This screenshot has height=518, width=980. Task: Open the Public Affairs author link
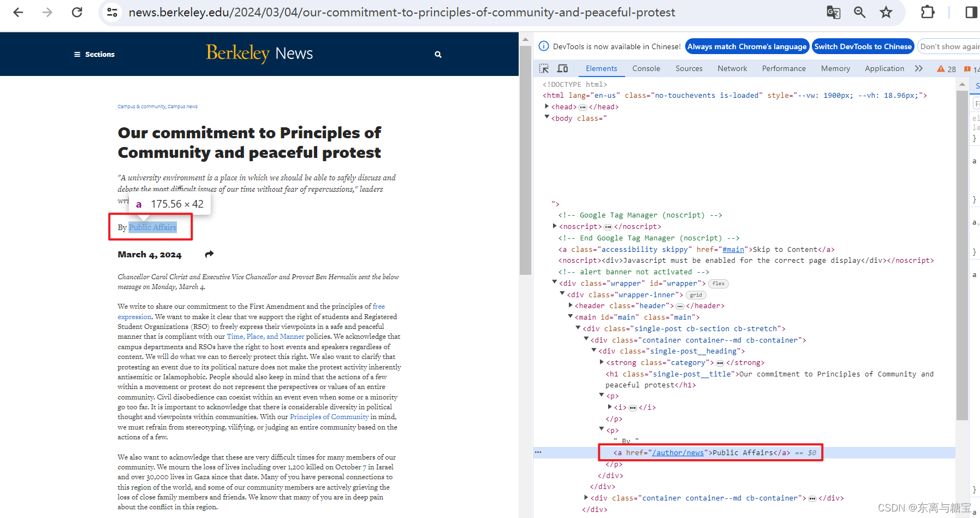tap(153, 227)
